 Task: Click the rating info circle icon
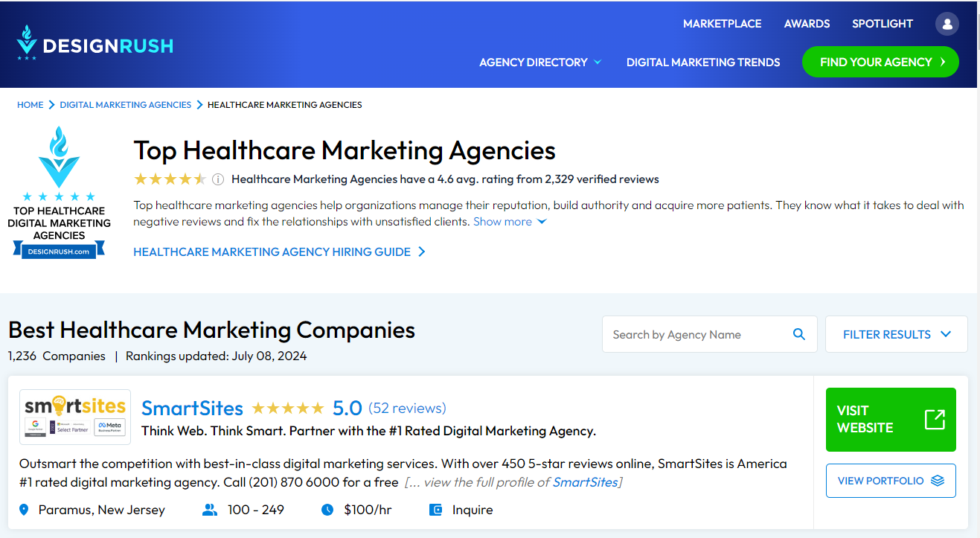point(218,179)
